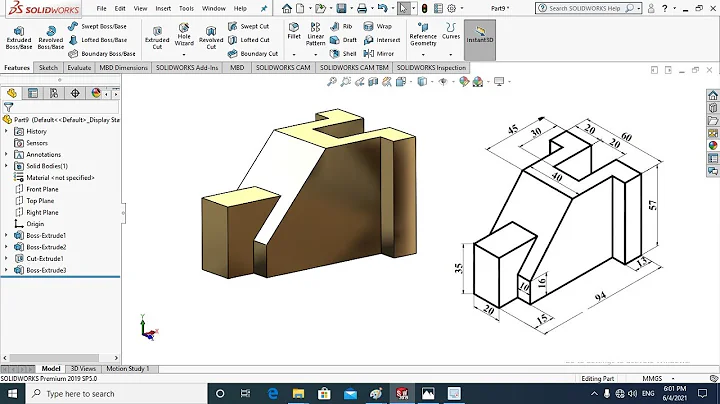Click the Print icon

coord(362,8)
